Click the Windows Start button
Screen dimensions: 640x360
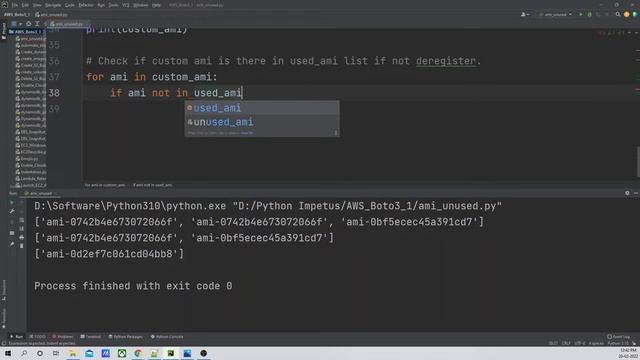pyautogui.click(x=8, y=353)
